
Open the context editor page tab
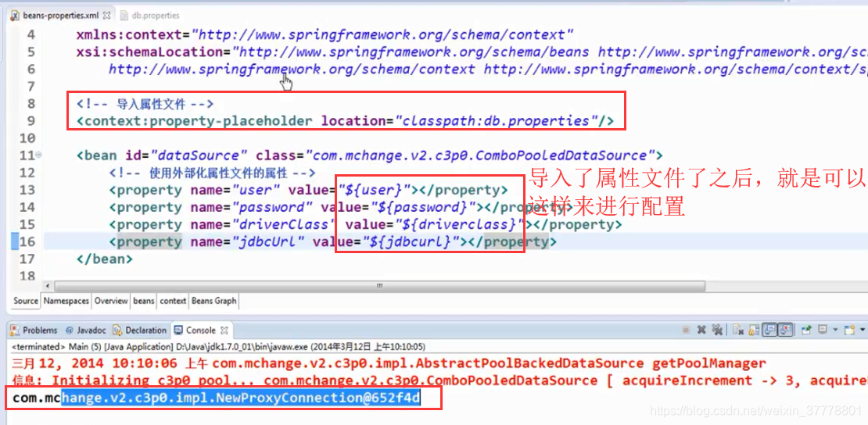pyautogui.click(x=173, y=301)
